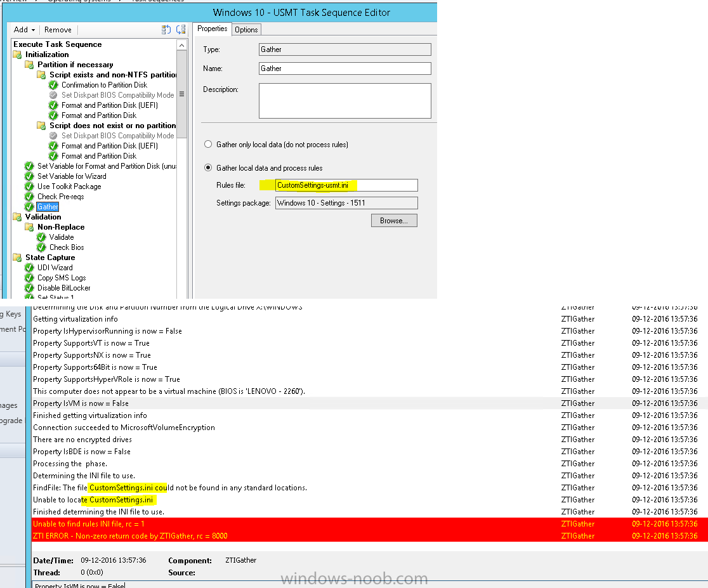Click the Initialization group folder icon

18,55
